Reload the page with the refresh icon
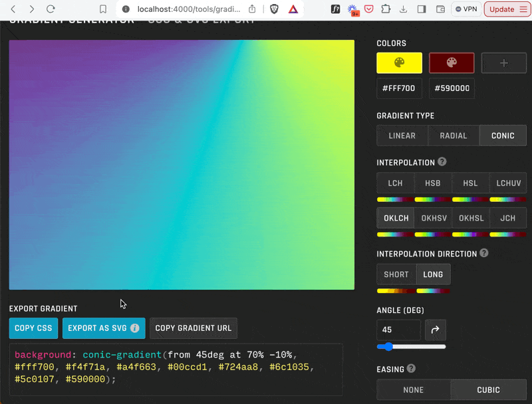The image size is (532, 404). (x=51, y=9)
